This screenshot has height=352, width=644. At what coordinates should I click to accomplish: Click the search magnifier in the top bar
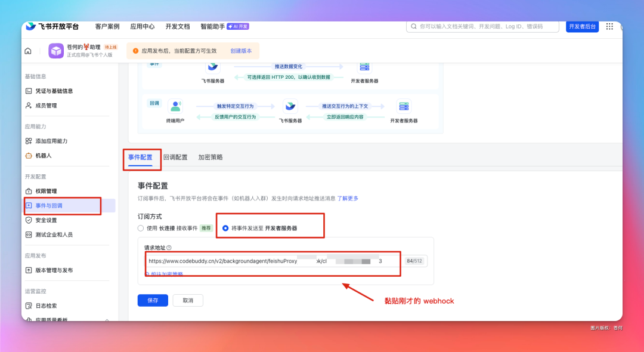click(414, 26)
